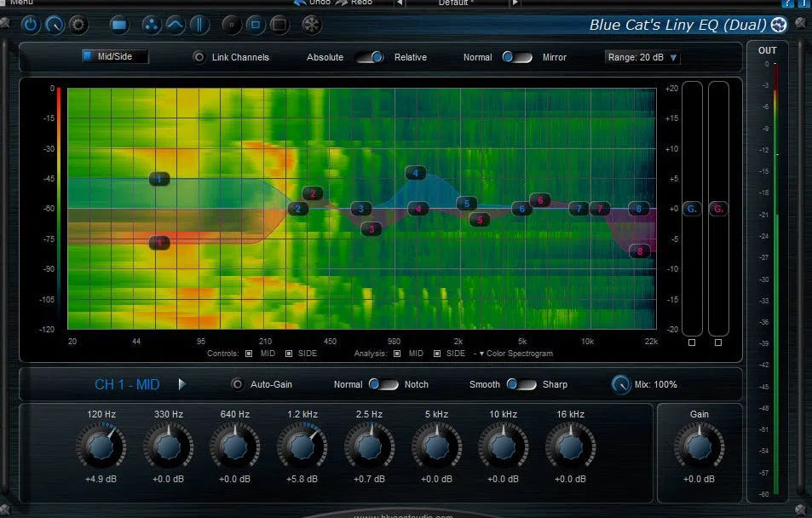Image resolution: width=812 pixels, height=518 pixels.
Task: Click the power/bypass icon in the toolbar
Action: point(30,25)
